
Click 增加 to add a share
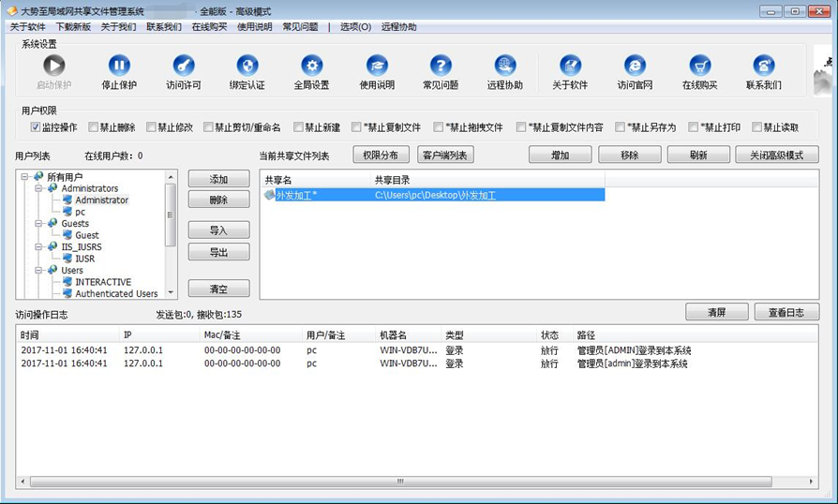pyautogui.click(x=561, y=155)
